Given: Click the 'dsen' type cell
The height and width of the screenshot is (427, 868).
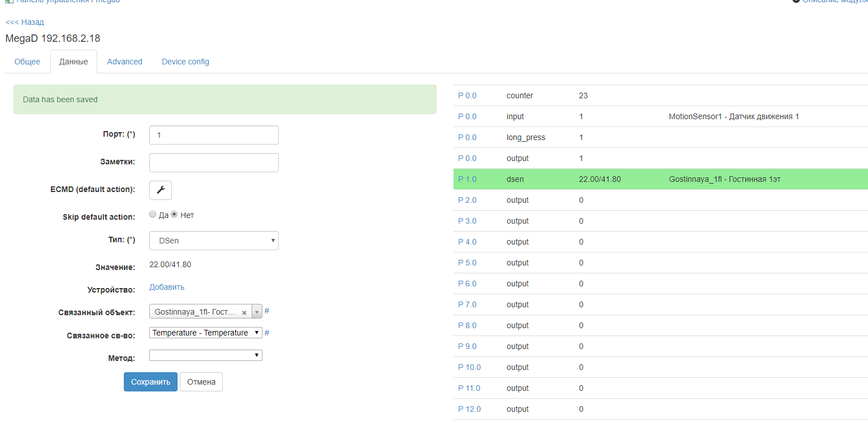Looking at the screenshot, I should point(515,179).
